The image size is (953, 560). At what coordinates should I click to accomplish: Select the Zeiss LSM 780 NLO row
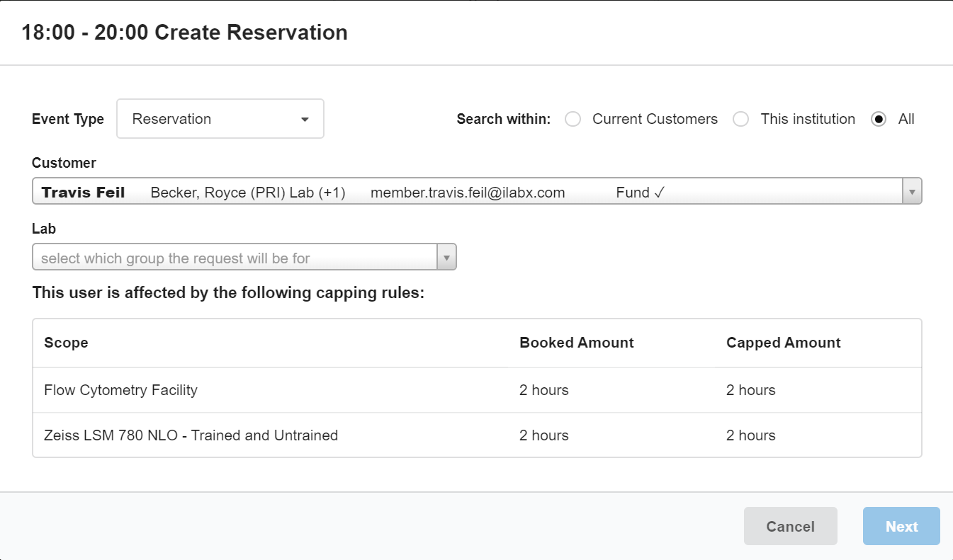[191, 435]
